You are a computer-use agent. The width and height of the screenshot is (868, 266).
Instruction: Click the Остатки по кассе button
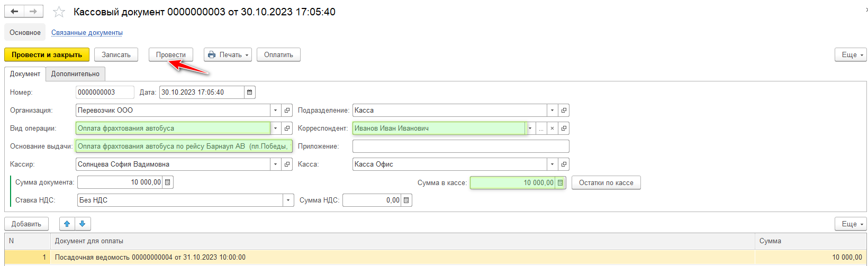[x=605, y=182]
